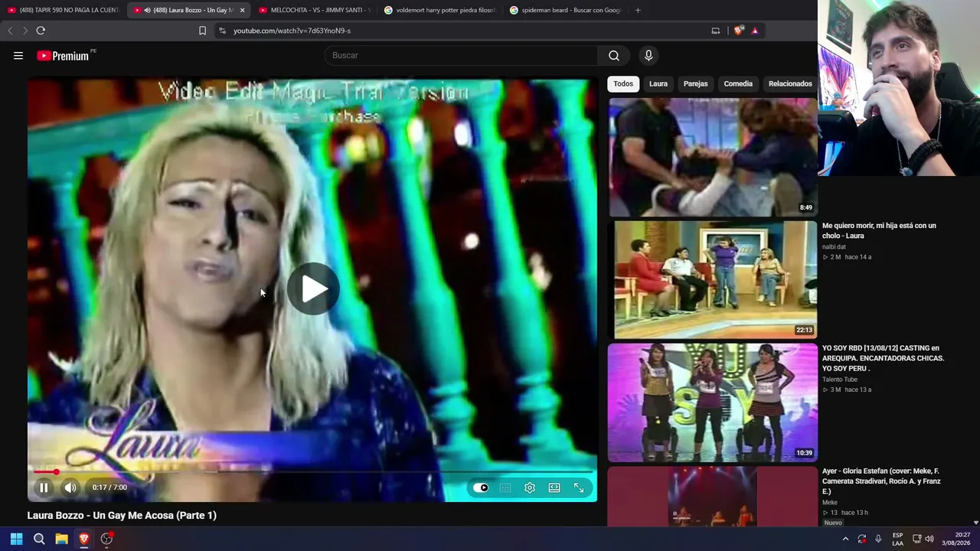Open 'Me quiero morir, mi hija' video title
The width and height of the screenshot is (980, 551).
tap(879, 230)
